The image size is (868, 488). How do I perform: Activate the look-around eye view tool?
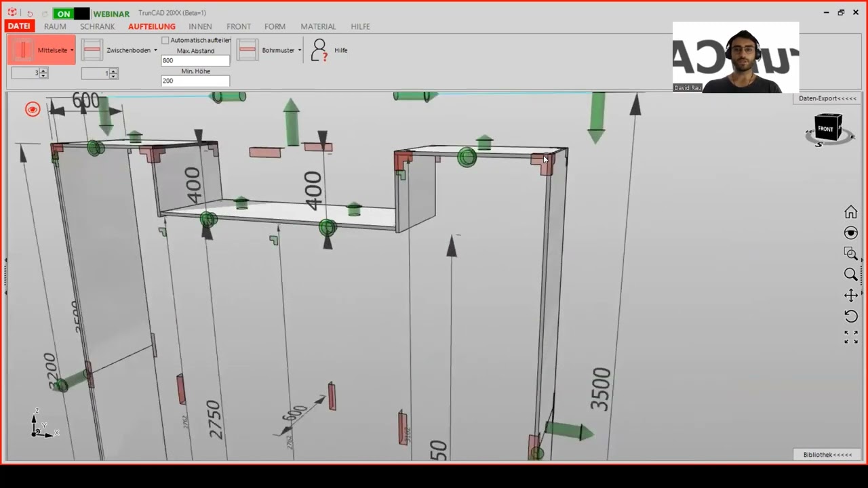click(x=850, y=233)
